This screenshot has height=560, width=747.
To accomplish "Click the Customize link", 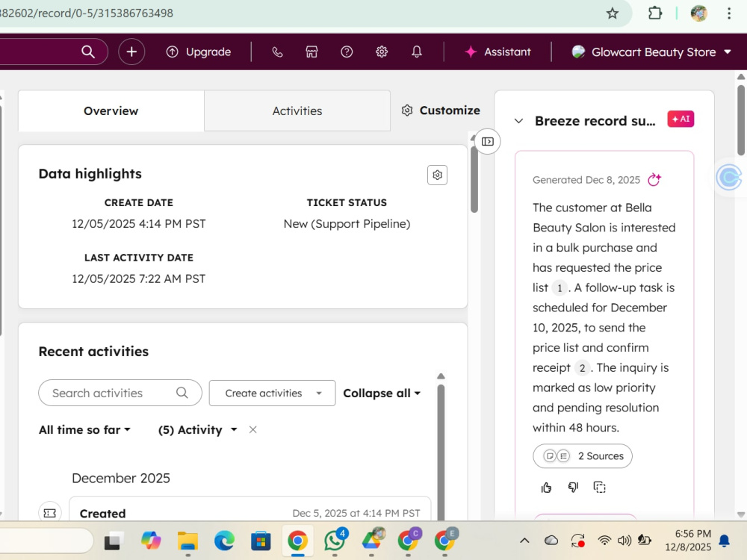I will 441,111.
